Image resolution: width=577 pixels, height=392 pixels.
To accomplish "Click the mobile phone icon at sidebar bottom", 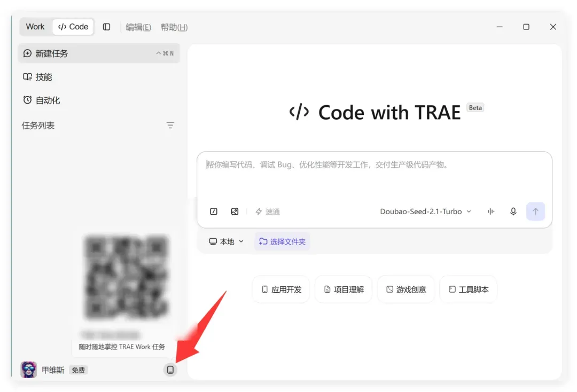I will click(x=170, y=370).
